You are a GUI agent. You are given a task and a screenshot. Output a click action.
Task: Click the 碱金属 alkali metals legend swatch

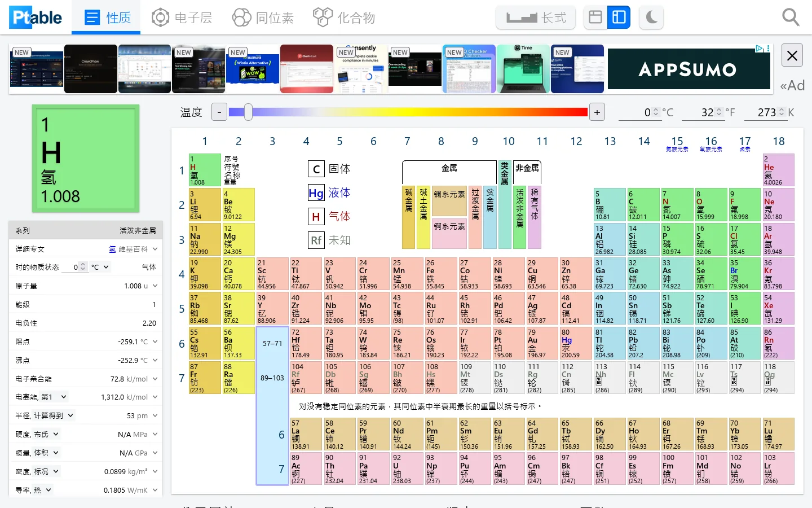point(408,217)
